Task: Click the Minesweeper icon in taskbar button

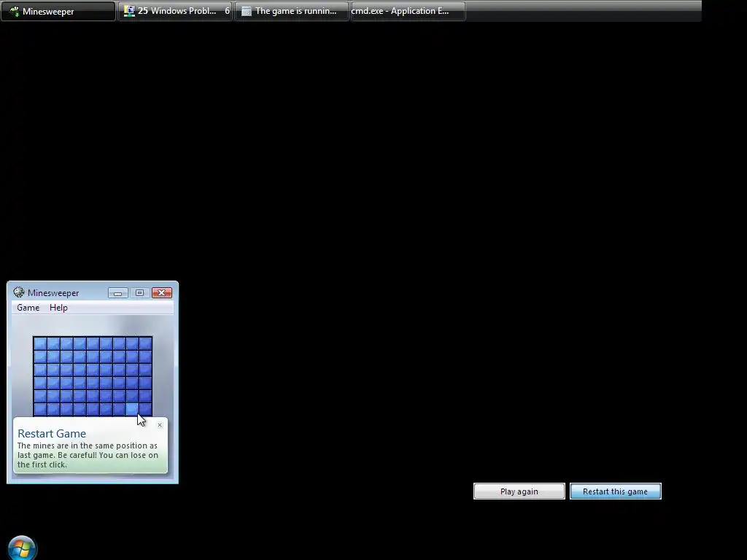Action: click(15, 12)
